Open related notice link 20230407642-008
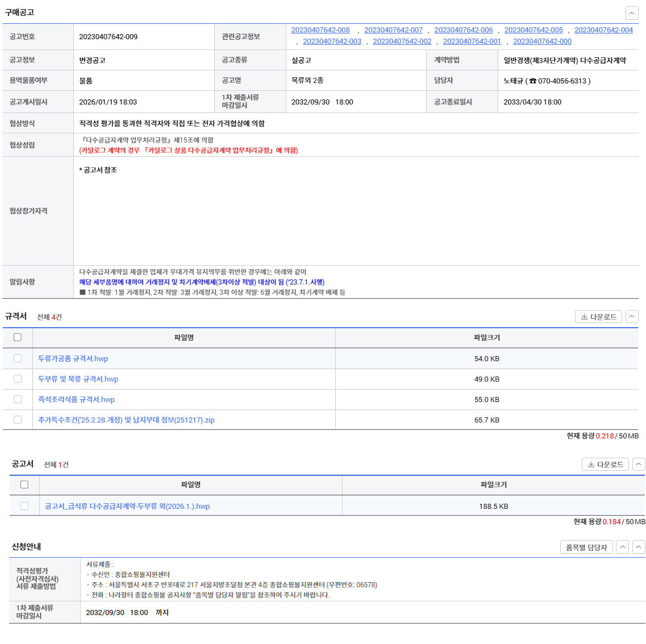Screen dimensions: 646x644 (x=320, y=30)
